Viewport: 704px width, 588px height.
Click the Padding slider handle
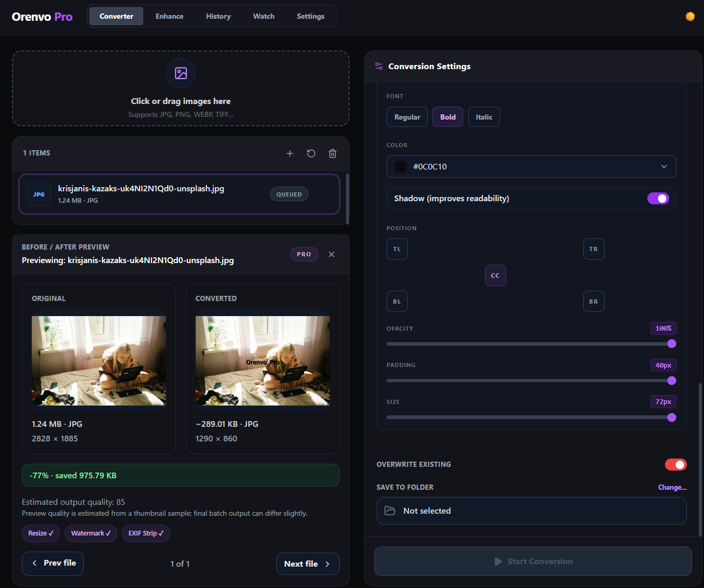point(672,381)
